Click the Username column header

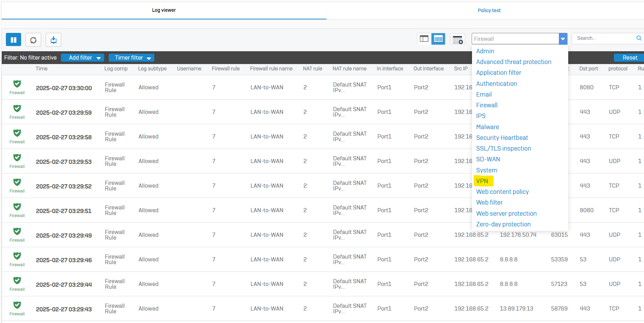(x=189, y=69)
